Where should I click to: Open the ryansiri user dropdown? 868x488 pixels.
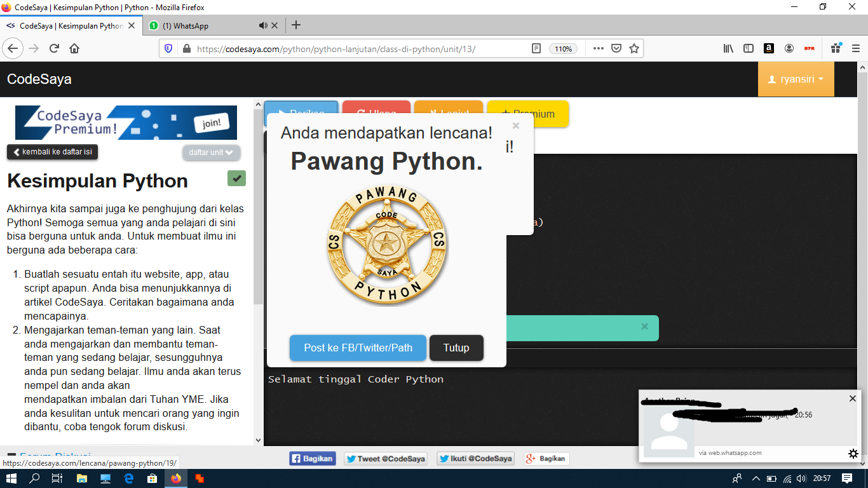click(796, 79)
